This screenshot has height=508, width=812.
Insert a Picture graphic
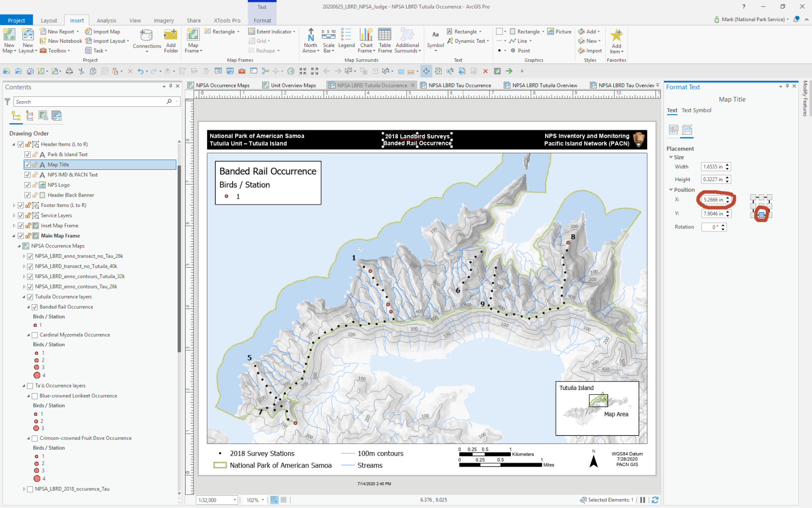pyautogui.click(x=560, y=32)
